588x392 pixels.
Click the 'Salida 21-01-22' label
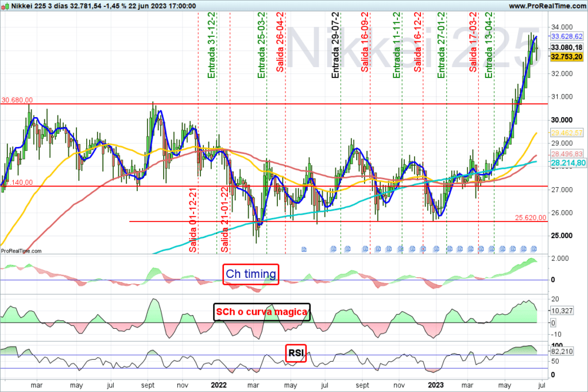tap(225, 220)
